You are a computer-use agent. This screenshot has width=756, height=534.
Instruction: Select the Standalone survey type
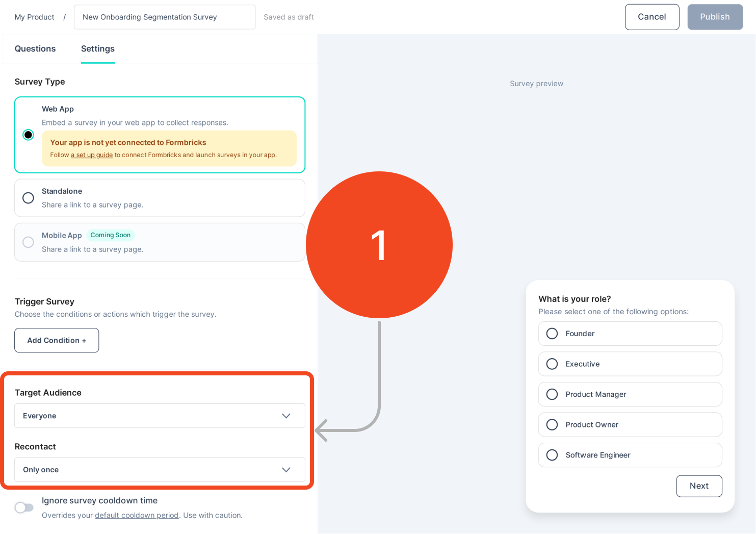click(28, 198)
